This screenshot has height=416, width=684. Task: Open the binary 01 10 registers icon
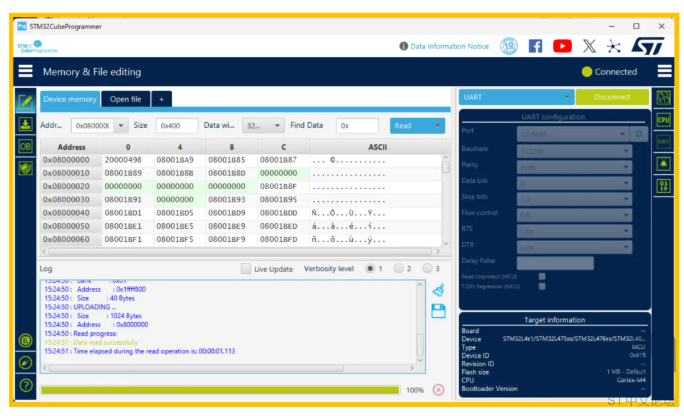click(x=663, y=186)
